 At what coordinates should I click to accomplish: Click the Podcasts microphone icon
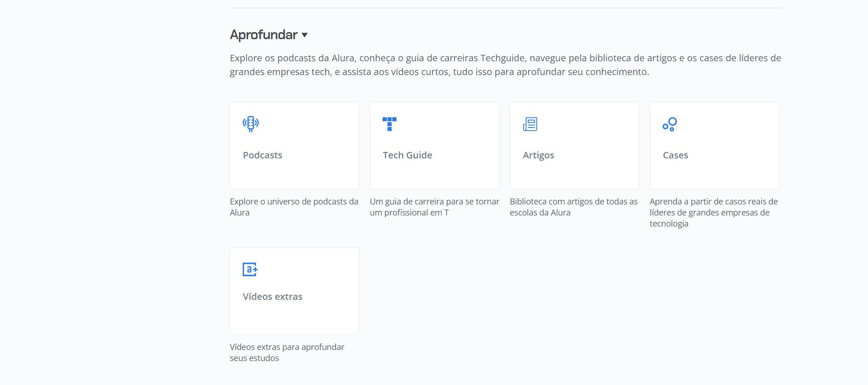point(250,124)
